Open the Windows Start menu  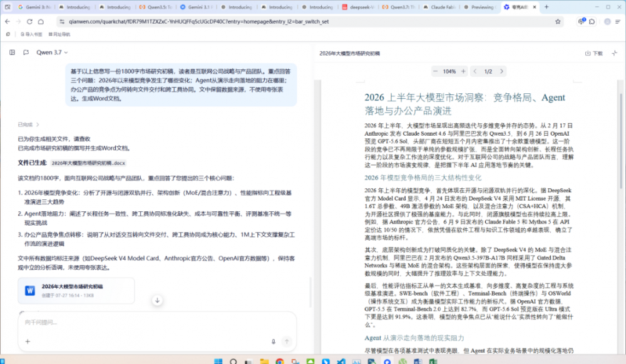pos(218,361)
